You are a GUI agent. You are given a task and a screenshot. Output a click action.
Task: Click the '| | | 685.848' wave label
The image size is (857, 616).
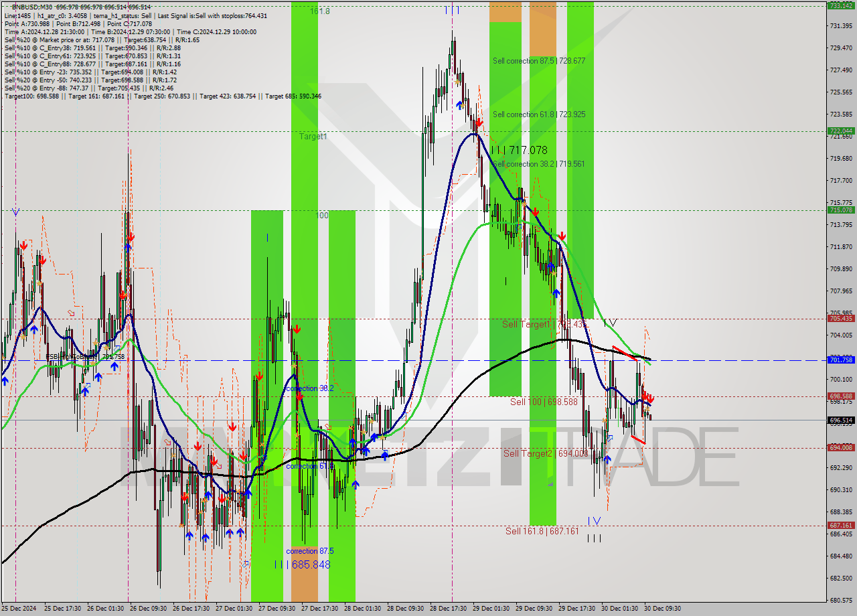(302, 564)
